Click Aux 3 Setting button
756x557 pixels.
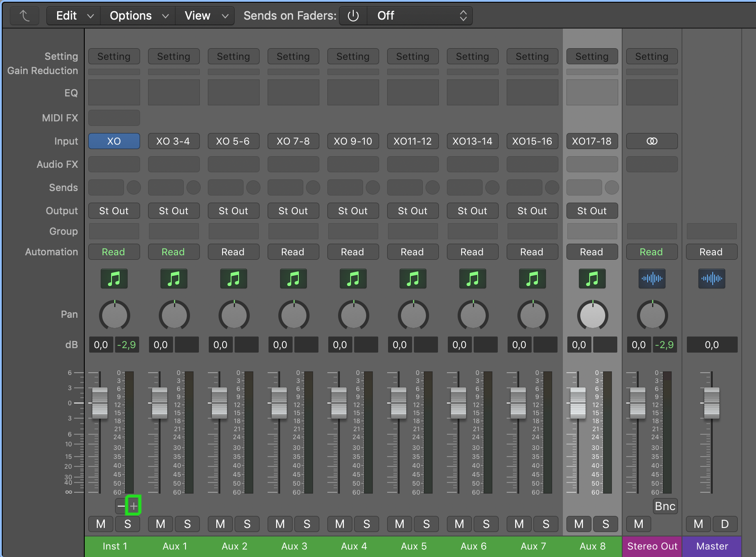pyautogui.click(x=293, y=56)
